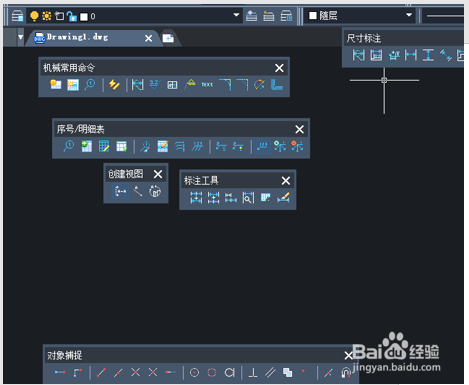Click layer 0 white color swatch
The image size is (469, 385).
tap(84, 17)
